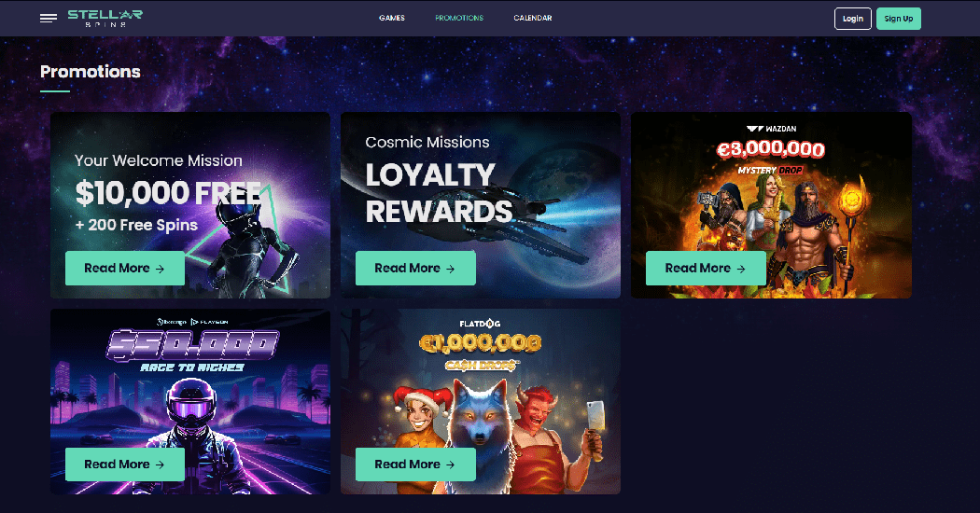Open the hamburger menu icon
This screenshot has width=980, height=513.
(49, 18)
